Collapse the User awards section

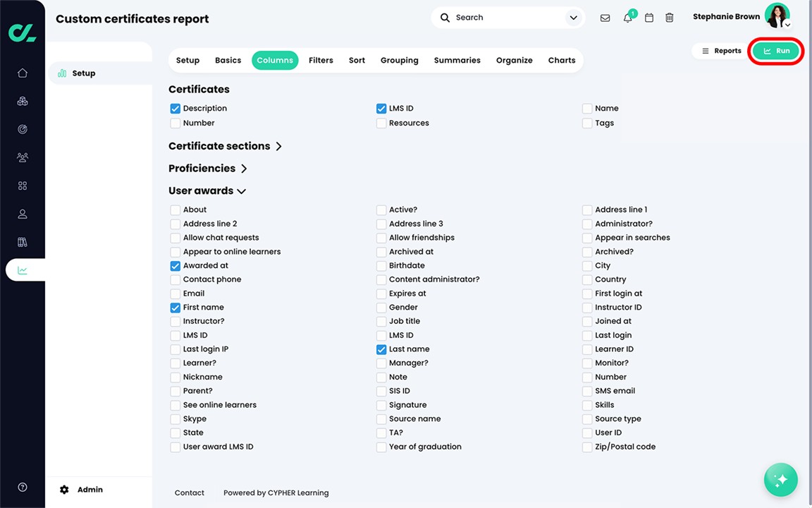coord(241,191)
